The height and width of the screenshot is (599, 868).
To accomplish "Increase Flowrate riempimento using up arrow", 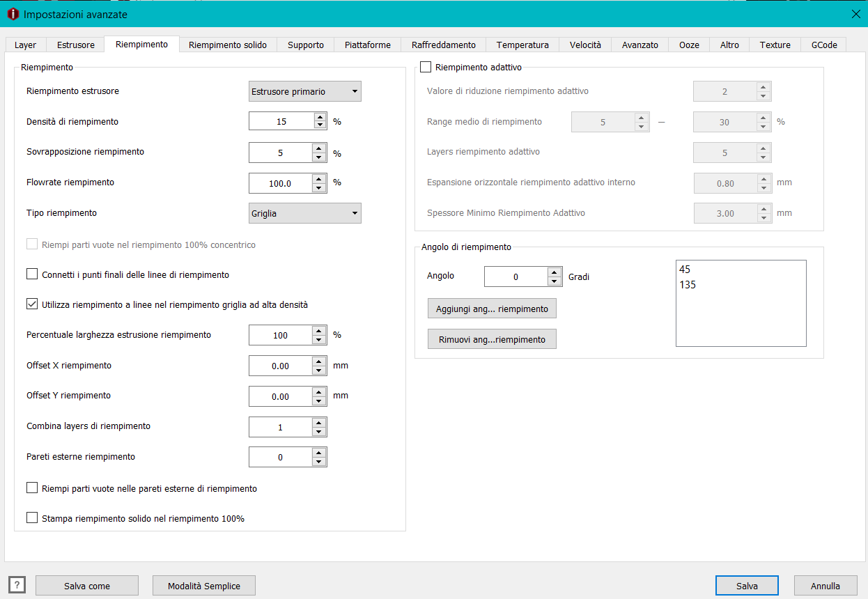I will click(x=320, y=178).
